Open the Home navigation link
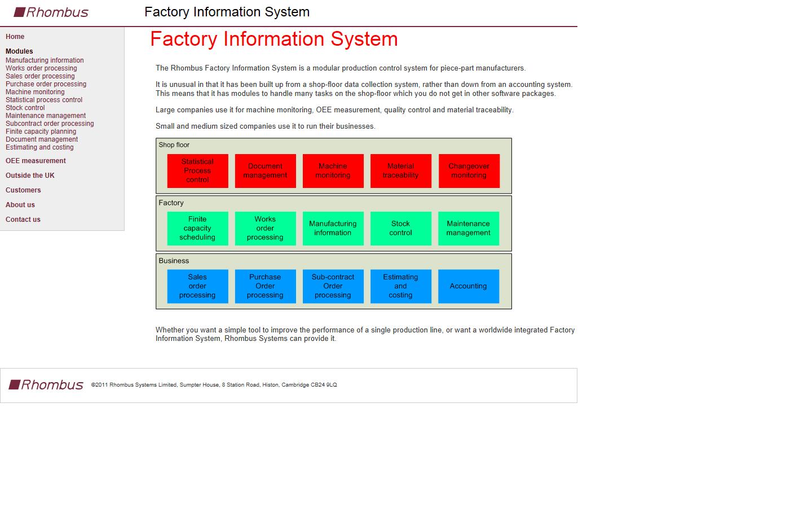 coord(15,37)
